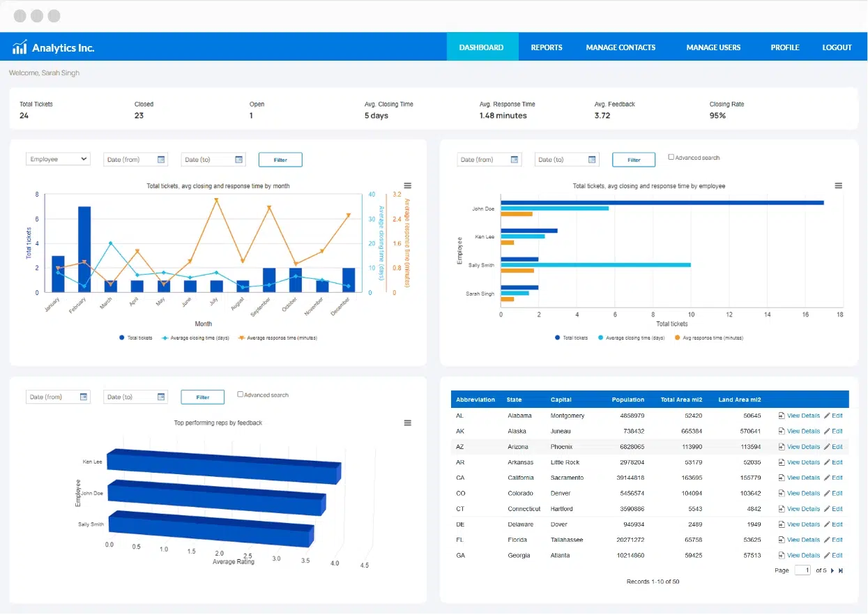Open the Manage Contacts page
868x615 pixels.
point(620,47)
